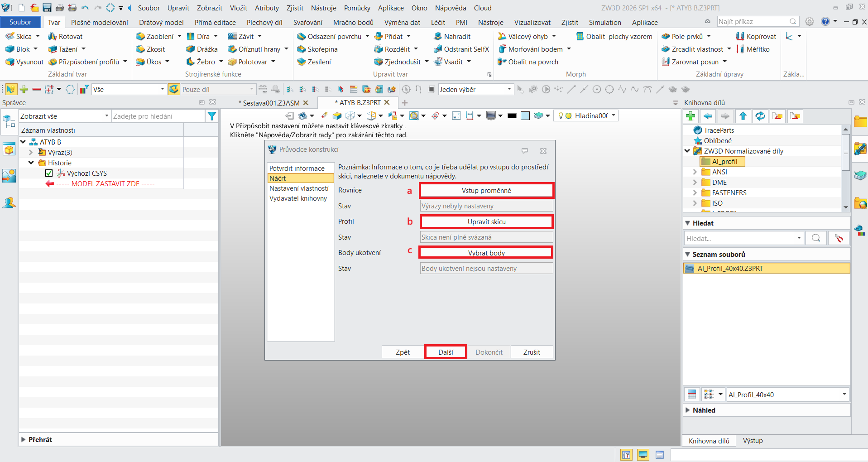Image resolution: width=868 pixels, height=462 pixels.
Task: Click the refresh icon in Knihovna dílů toolbar
Action: click(760, 116)
